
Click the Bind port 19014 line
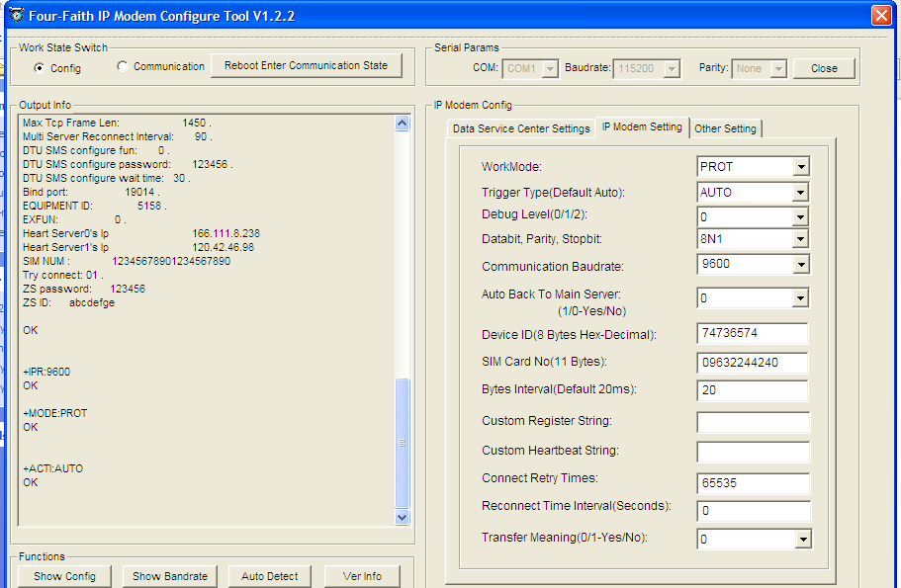[x=91, y=193]
